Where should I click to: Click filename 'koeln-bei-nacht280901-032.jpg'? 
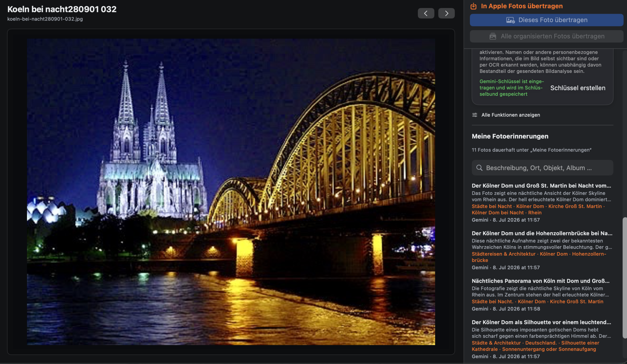(45, 19)
